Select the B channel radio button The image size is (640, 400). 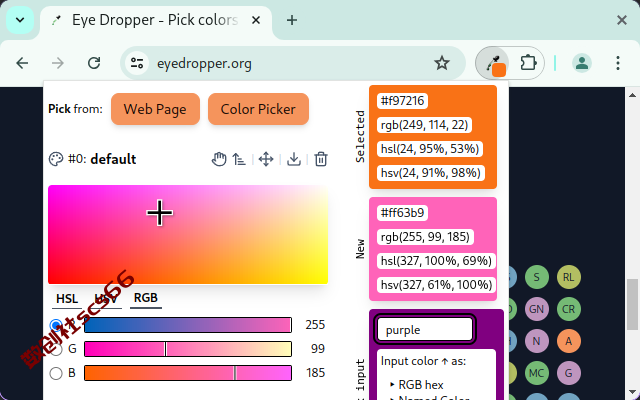(56, 373)
